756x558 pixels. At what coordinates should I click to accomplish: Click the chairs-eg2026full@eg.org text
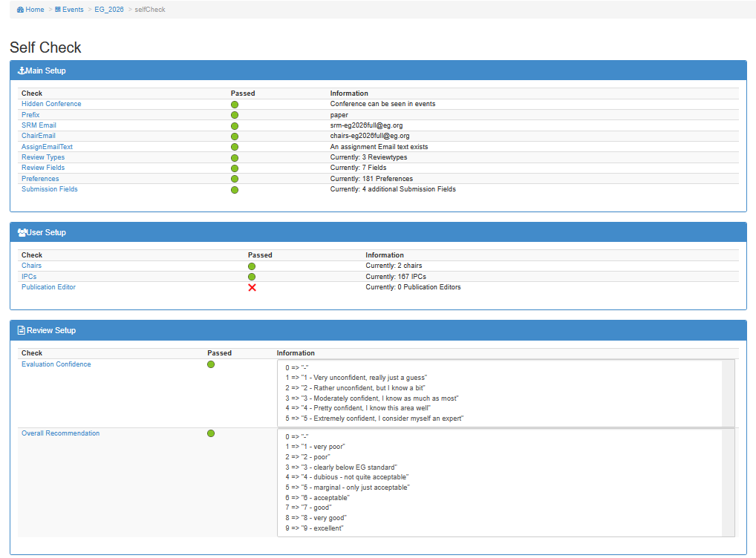[370, 136]
